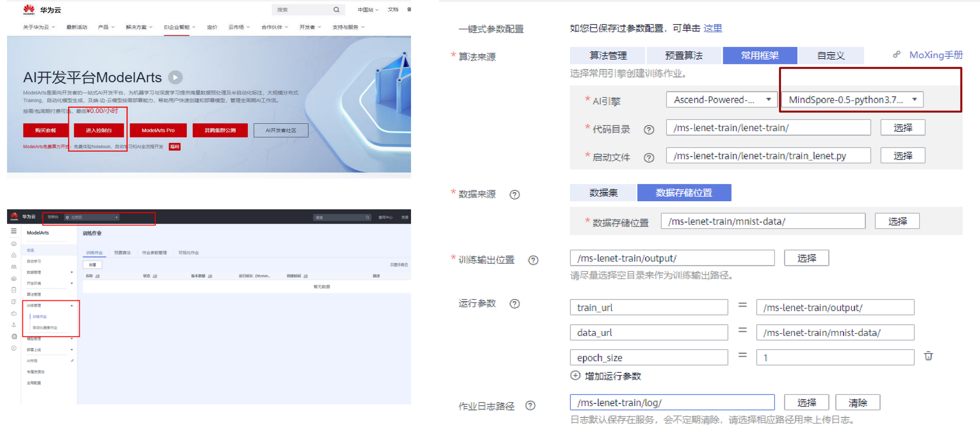Image resolution: width=980 pixels, height=436 pixels.
Task: Click the AI开发者社区 button
Action: point(281,130)
